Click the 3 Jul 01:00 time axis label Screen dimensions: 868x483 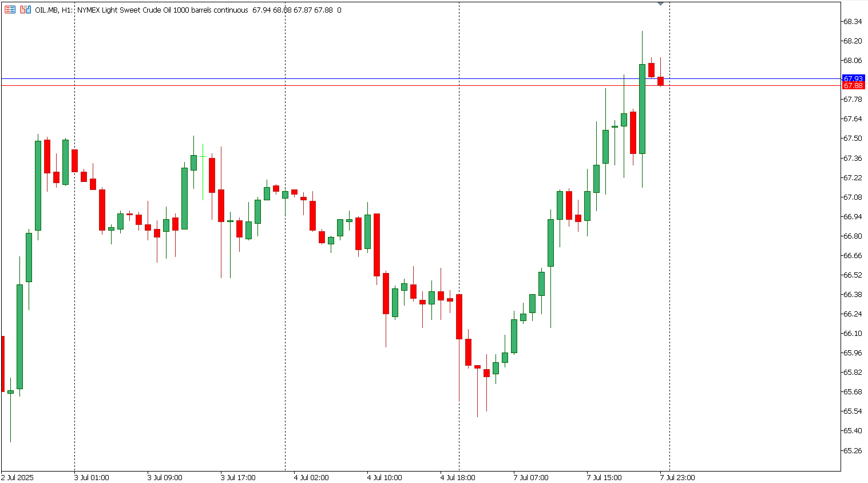(x=92, y=477)
